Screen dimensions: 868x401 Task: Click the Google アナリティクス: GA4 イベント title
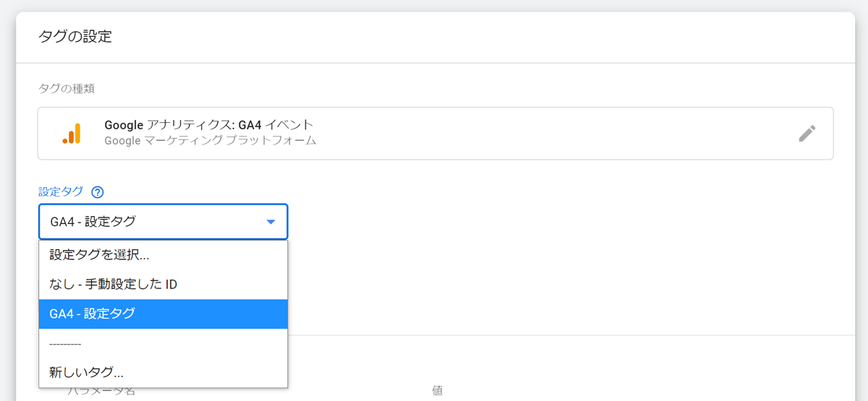click(x=208, y=125)
